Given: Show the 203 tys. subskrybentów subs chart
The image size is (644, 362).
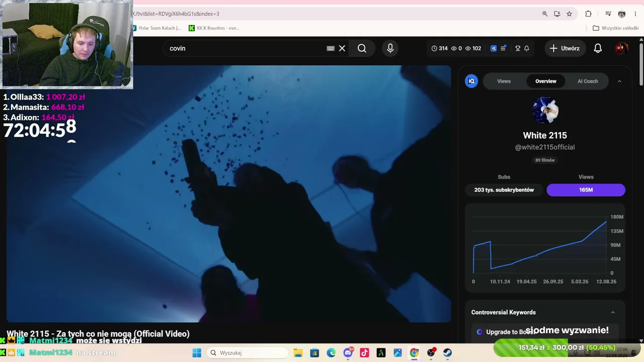Looking at the screenshot, I should tap(504, 190).
